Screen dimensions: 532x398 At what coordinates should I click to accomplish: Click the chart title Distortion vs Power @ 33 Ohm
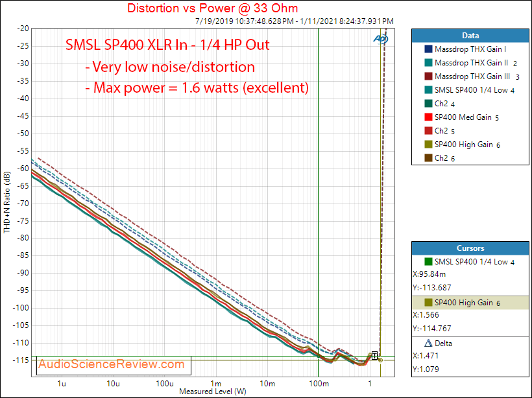(x=213, y=8)
